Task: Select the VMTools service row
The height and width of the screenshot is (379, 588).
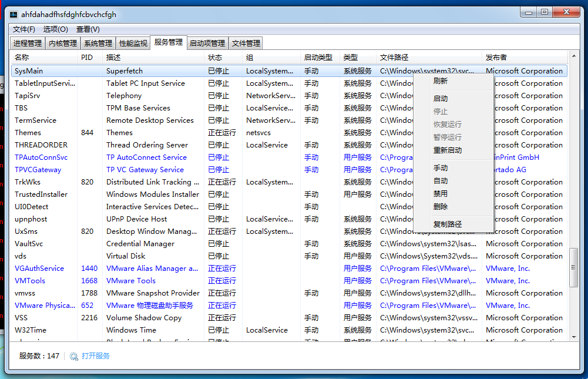Action: [x=289, y=281]
